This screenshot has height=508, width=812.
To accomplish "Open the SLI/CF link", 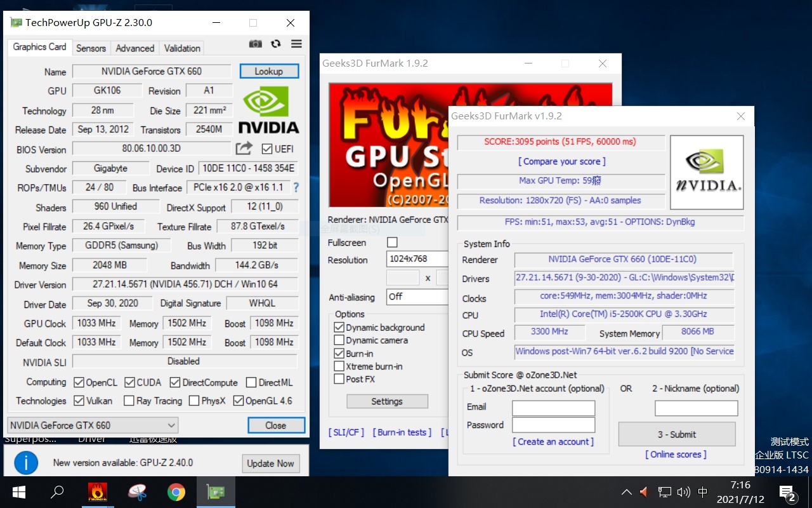I will point(346,432).
